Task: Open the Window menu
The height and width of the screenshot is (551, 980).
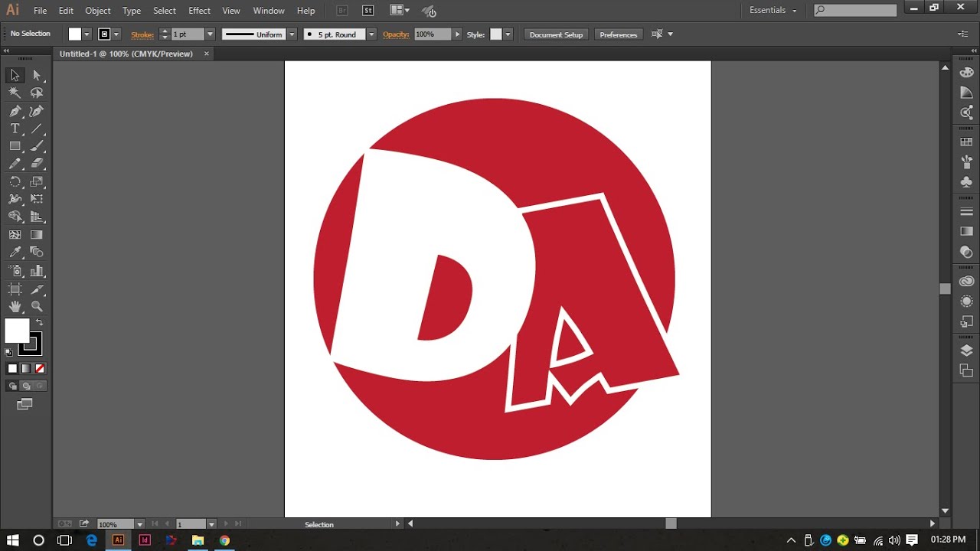Action: coord(268,11)
